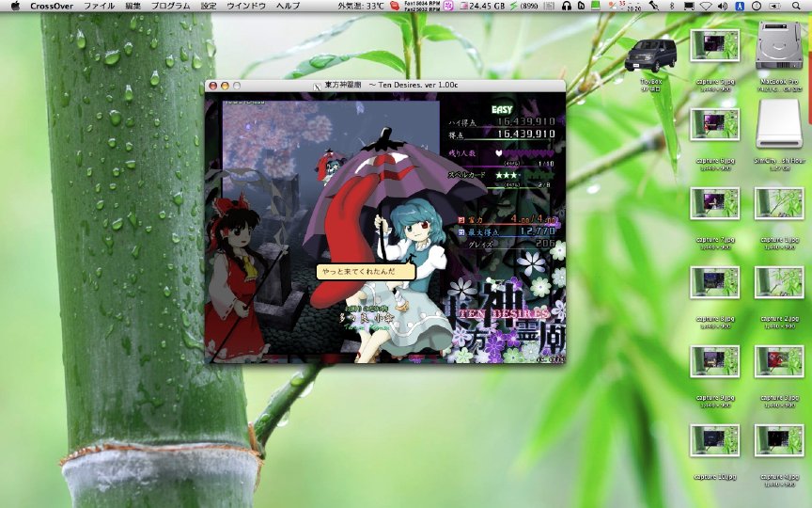Select the SimCity white disk volume icon
Viewport: 812px width, 508px height.
(x=779, y=124)
